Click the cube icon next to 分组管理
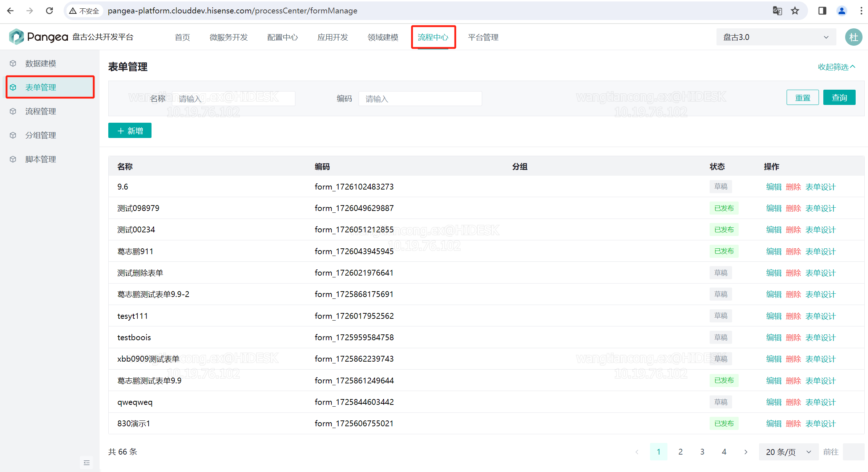868x472 pixels. [13, 135]
